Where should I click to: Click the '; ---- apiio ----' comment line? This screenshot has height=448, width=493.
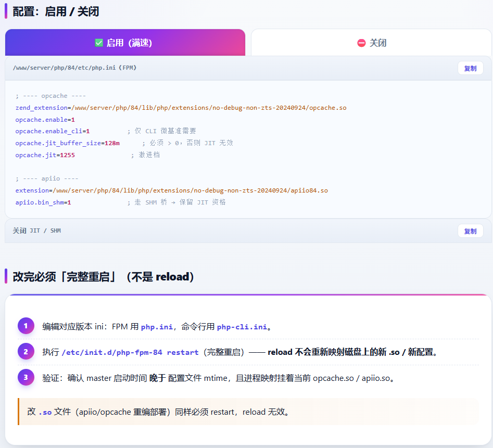pos(47,178)
